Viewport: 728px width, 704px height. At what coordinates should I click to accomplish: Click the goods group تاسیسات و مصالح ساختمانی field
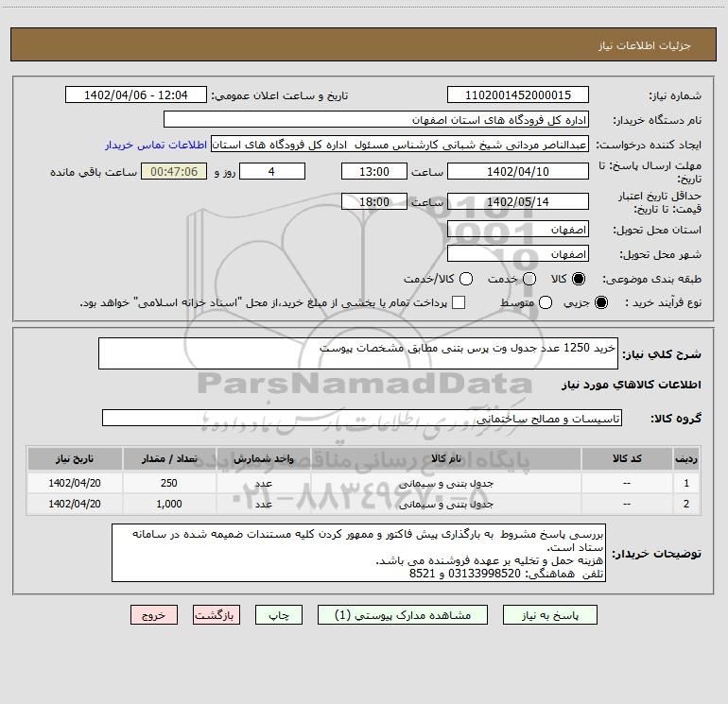pyautogui.click(x=362, y=418)
